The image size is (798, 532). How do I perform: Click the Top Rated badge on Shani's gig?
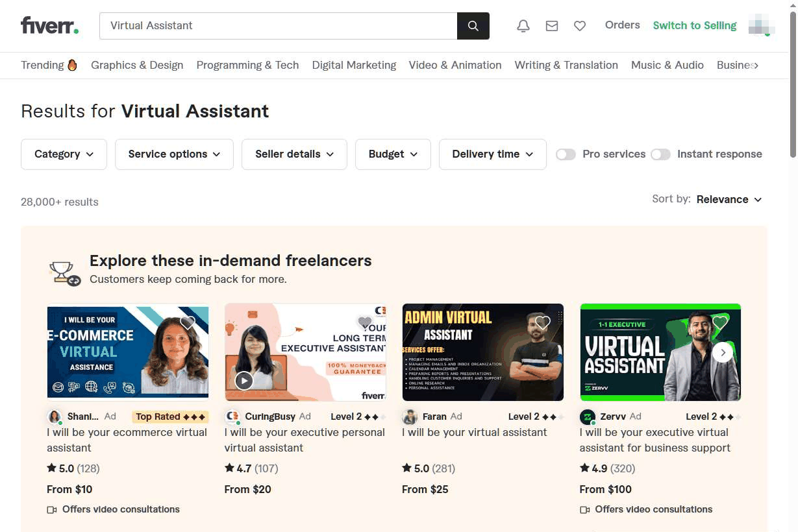[x=171, y=417]
